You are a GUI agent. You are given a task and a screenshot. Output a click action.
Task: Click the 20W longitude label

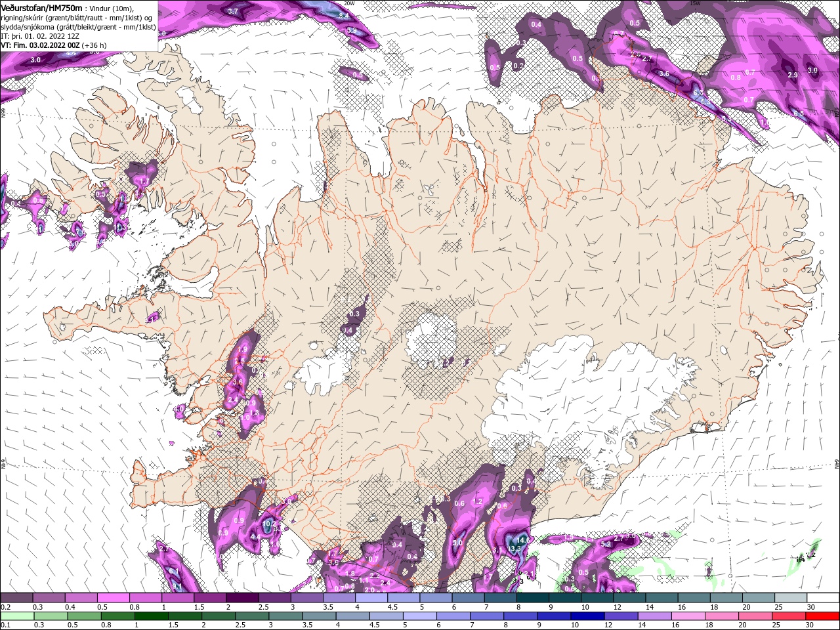tap(349, 3)
